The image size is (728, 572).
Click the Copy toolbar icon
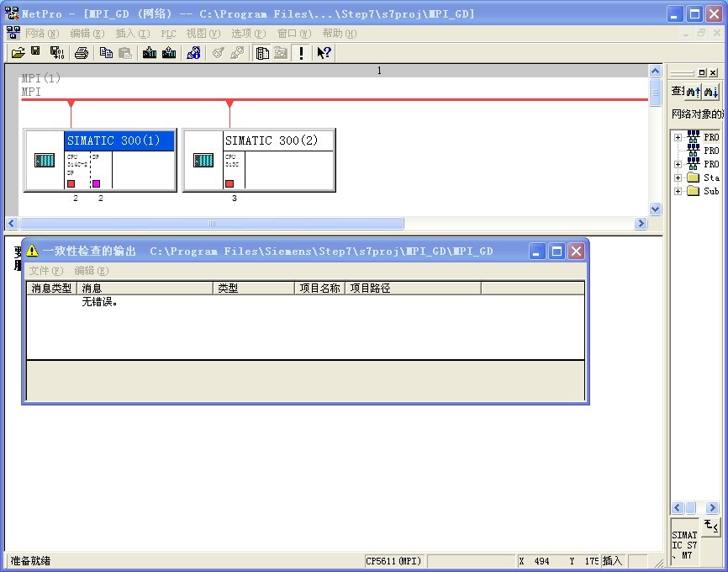pyautogui.click(x=106, y=53)
